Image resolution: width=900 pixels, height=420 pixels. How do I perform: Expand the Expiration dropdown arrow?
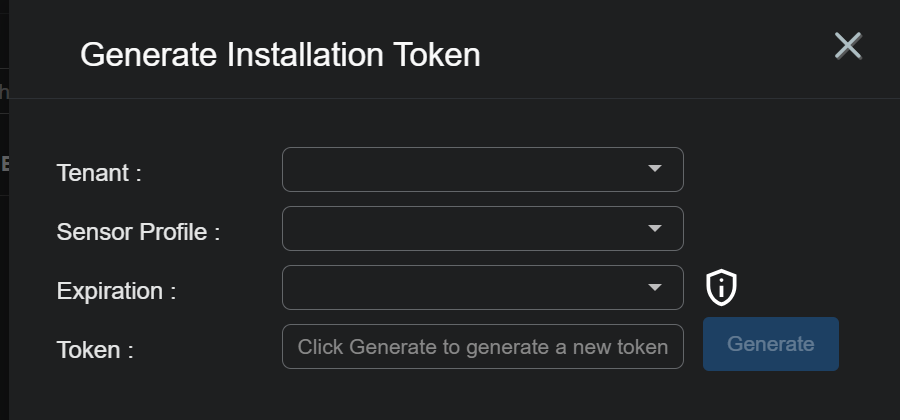pos(655,287)
